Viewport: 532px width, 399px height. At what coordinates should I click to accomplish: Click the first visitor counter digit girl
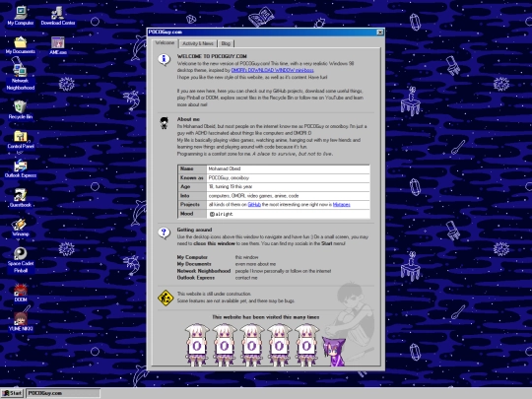point(197,345)
